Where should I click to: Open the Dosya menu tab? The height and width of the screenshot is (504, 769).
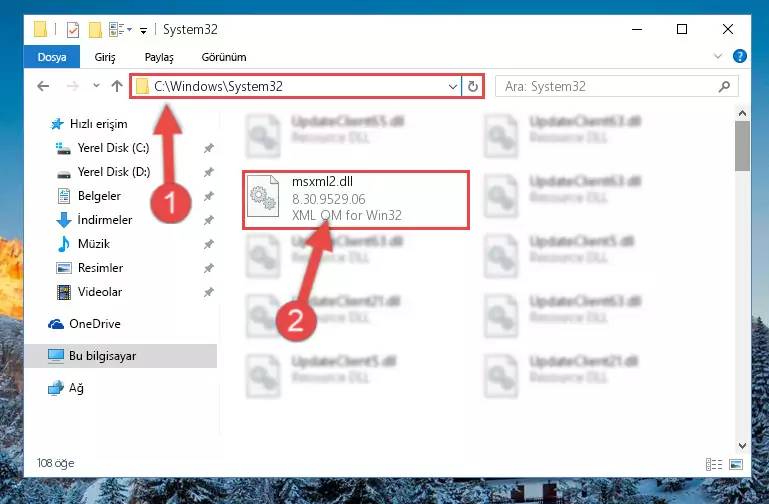[52, 57]
